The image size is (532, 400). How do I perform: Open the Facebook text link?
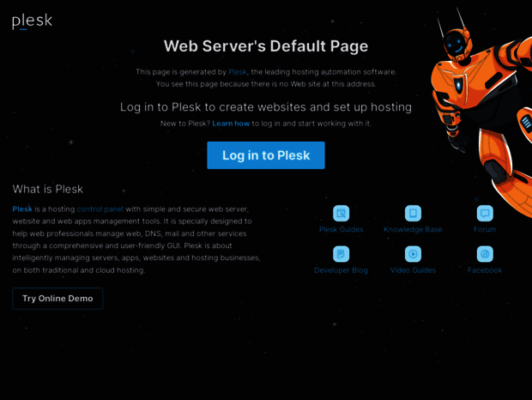tap(485, 270)
